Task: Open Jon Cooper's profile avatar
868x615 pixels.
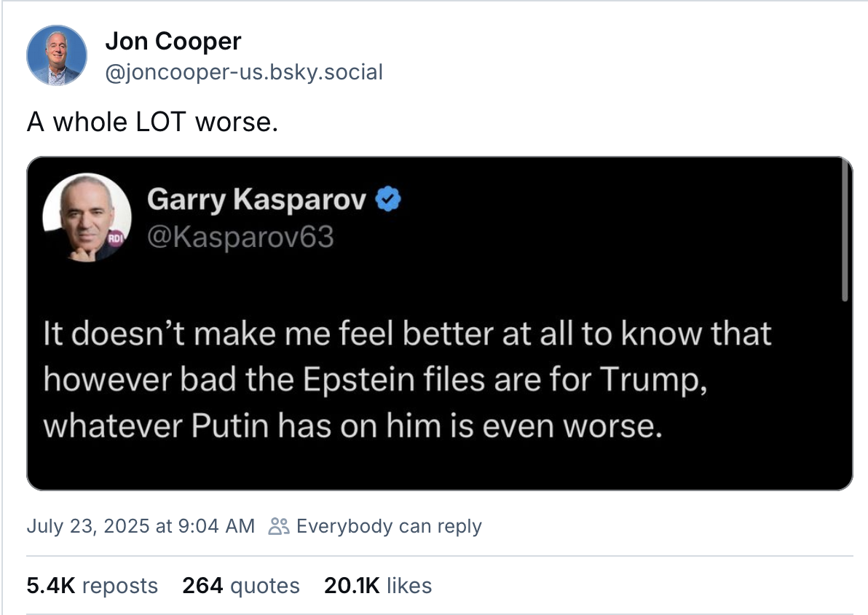Action: tap(57, 55)
